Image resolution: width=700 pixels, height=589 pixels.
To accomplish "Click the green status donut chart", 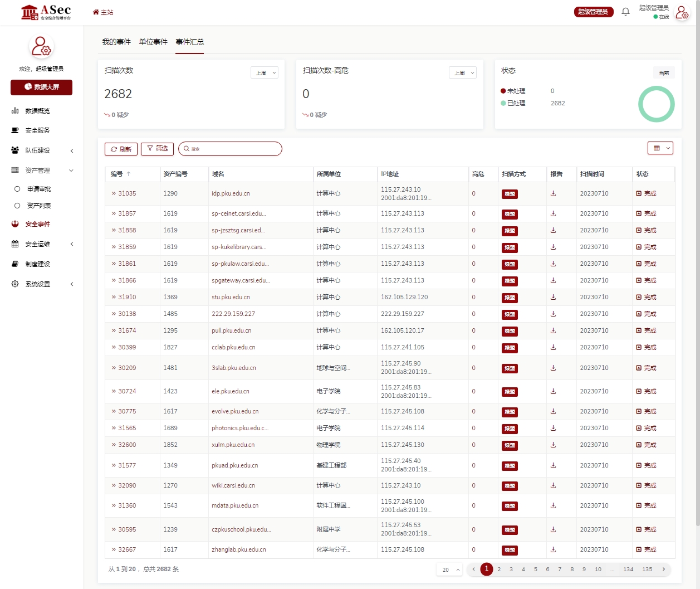I will coord(656,104).
